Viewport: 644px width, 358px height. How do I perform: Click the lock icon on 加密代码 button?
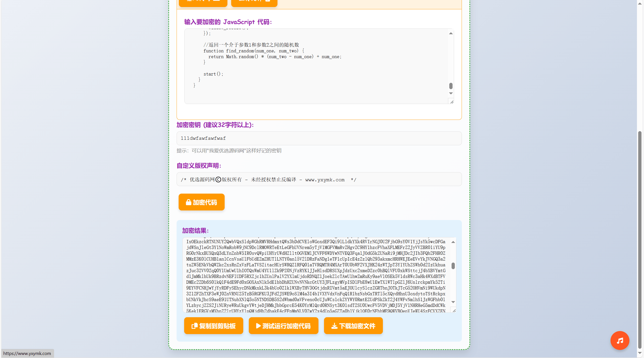click(188, 202)
